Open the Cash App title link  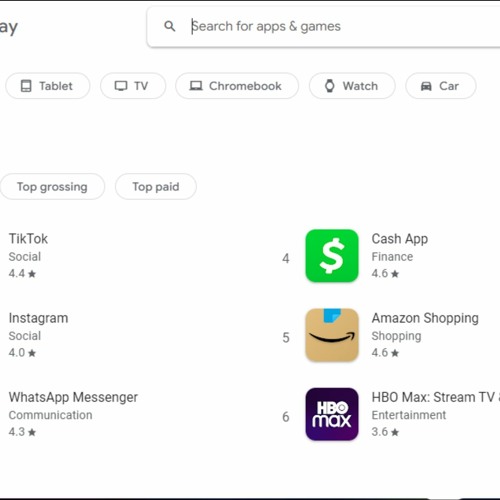point(400,239)
